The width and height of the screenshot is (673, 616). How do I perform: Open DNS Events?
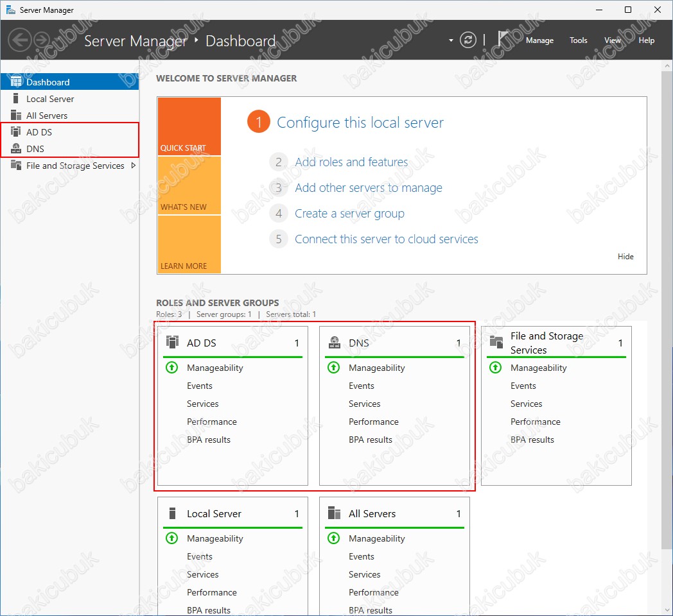coord(362,386)
